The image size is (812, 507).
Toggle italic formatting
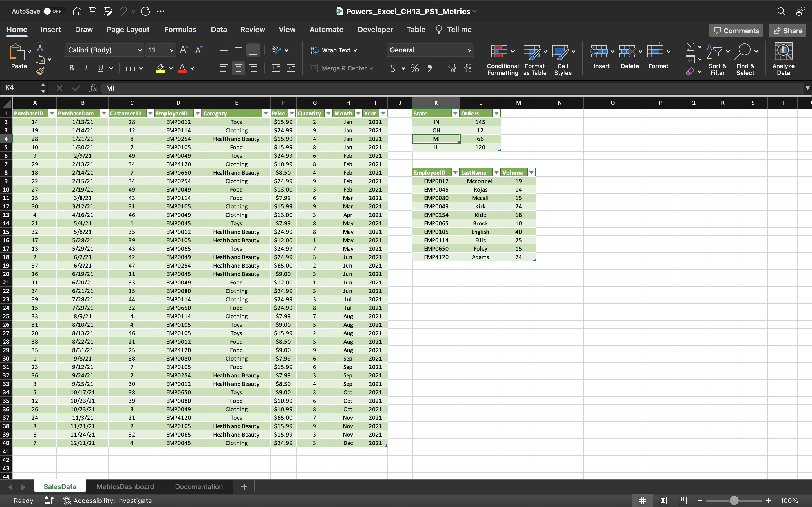(x=86, y=68)
